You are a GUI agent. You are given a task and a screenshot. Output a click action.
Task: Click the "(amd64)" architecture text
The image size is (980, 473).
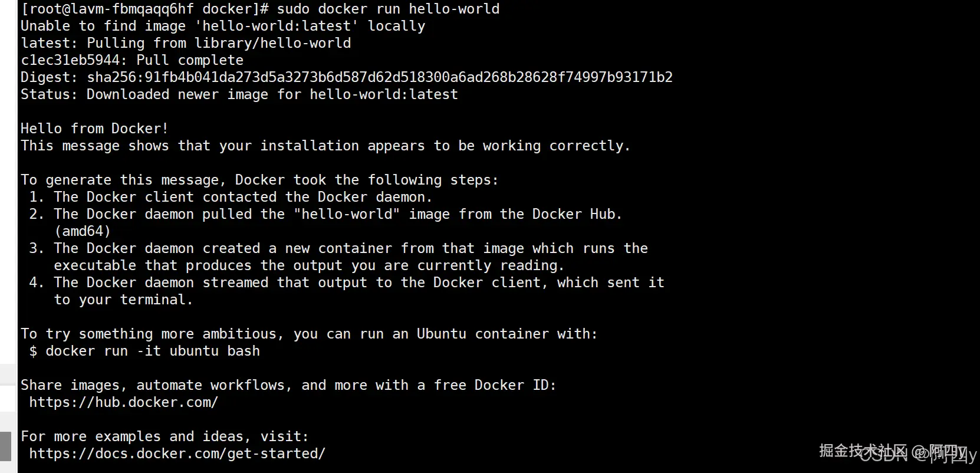point(83,232)
